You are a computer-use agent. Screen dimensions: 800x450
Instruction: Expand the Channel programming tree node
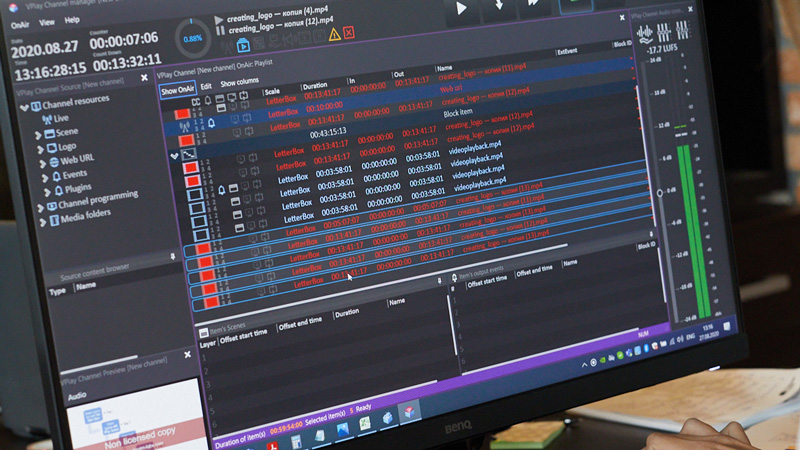[x=40, y=208]
